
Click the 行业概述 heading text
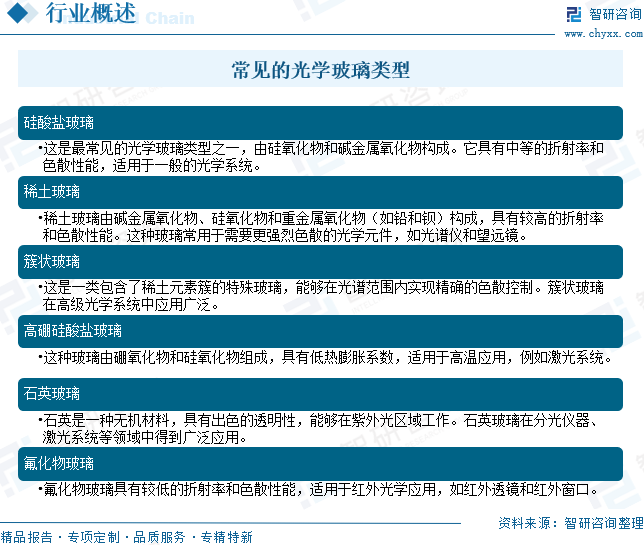click(90, 13)
